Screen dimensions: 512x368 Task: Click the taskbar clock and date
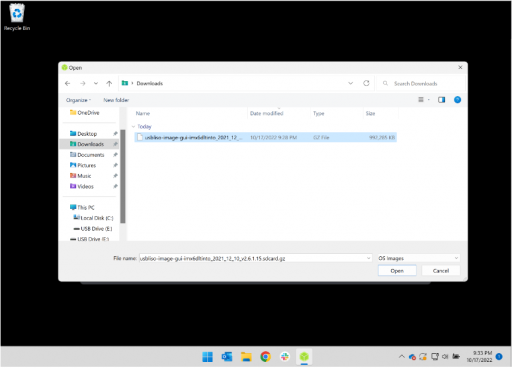[479, 357]
